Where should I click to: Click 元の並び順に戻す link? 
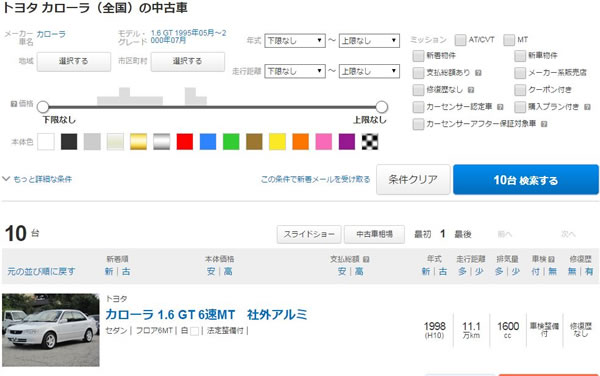click(x=41, y=271)
